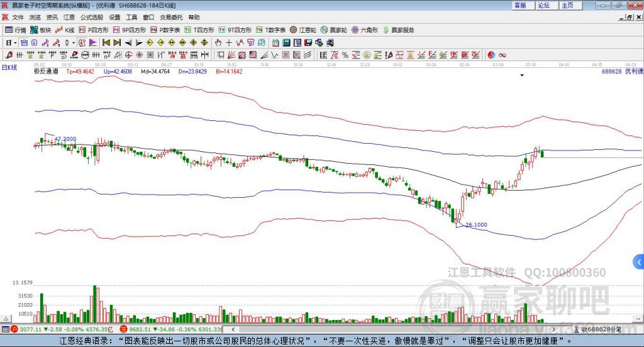This screenshot has height=347, width=644.
Task: Click the blue infinity loop icon
Action: [502, 55]
